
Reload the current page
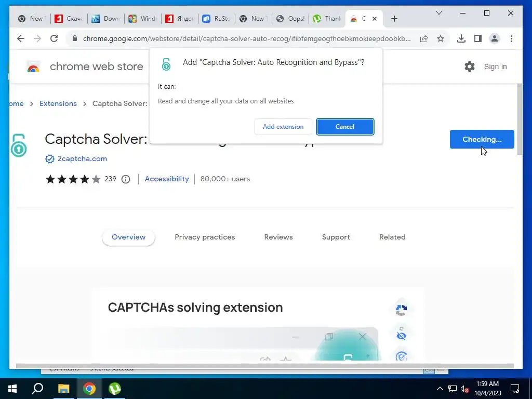tap(54, 38)
